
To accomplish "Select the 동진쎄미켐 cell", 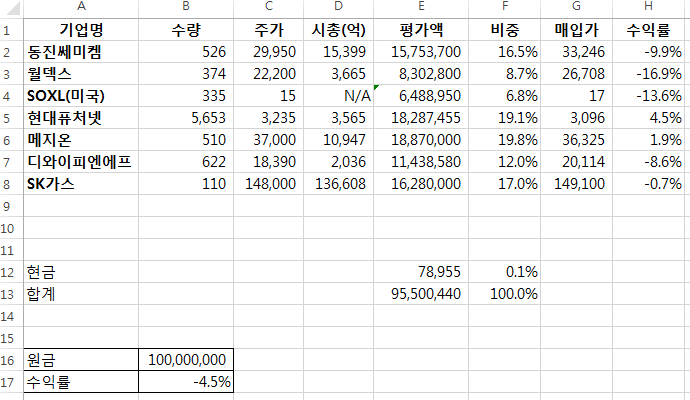I will tap(81, 52).
